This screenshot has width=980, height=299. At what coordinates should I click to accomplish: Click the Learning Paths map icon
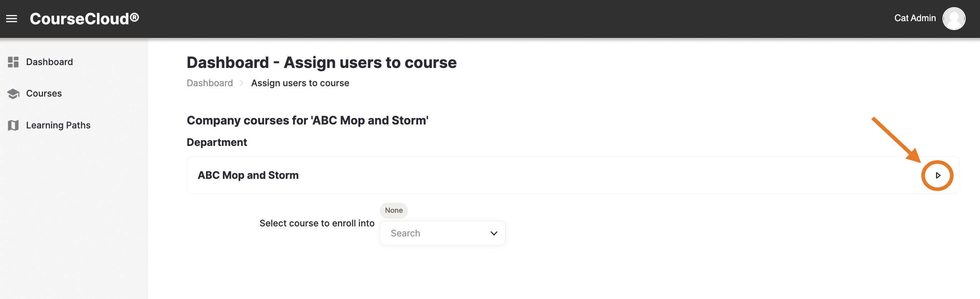tap(13, 125)
